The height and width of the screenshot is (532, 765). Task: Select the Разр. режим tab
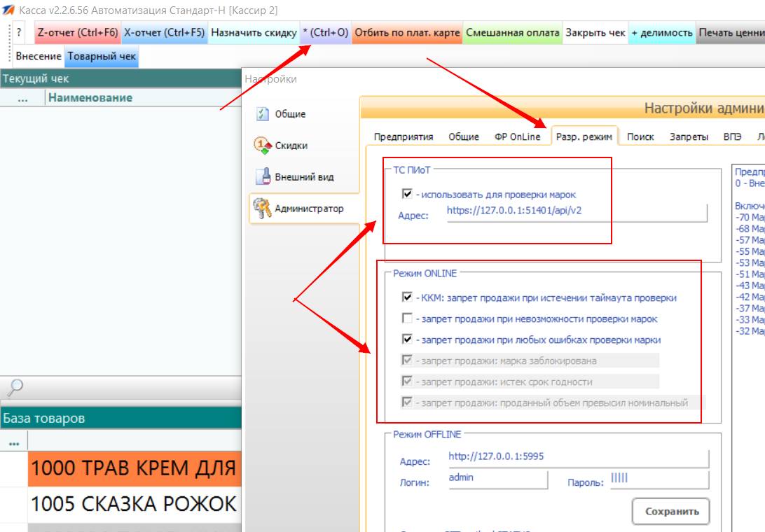584,137
